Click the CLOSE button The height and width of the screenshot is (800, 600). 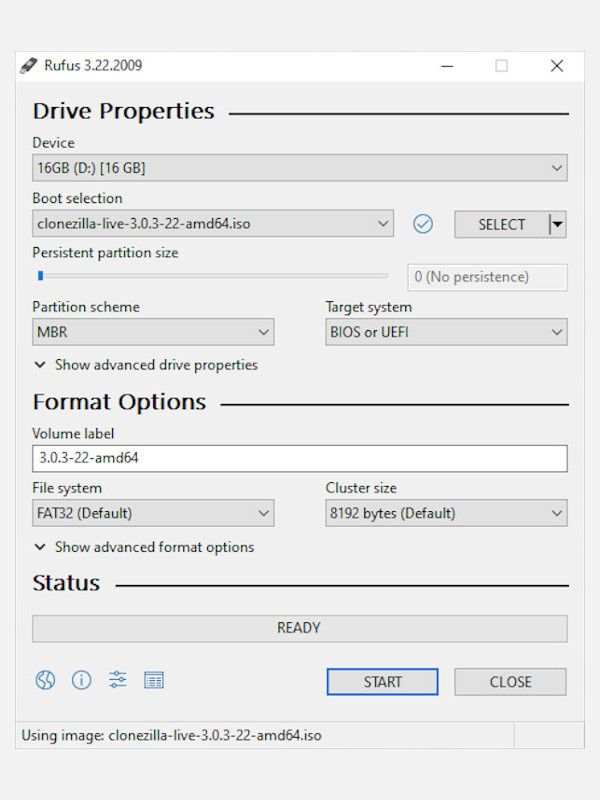pos(510,682)
